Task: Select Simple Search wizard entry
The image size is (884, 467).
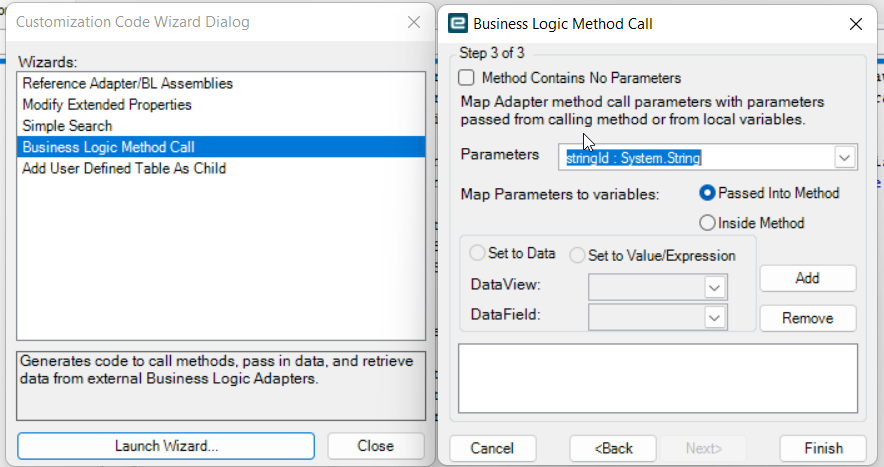Action: pyautogui.click(x=221, y=126)
